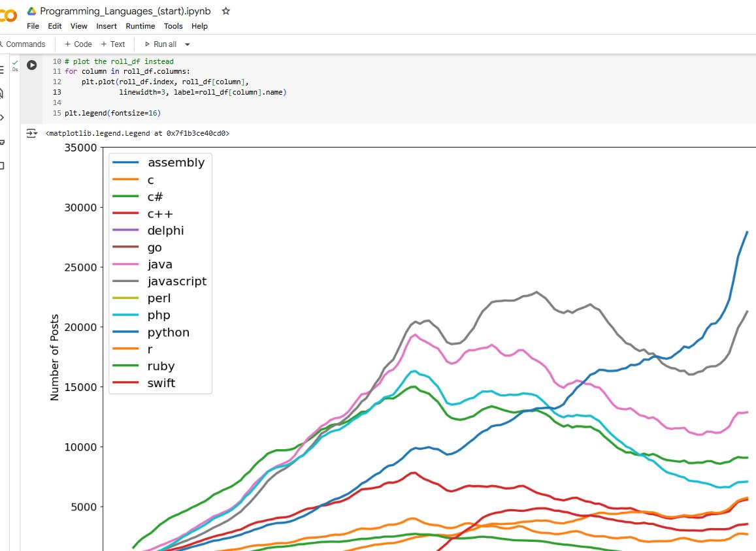
Task: Open the Help menu
Action: [199, 26]
